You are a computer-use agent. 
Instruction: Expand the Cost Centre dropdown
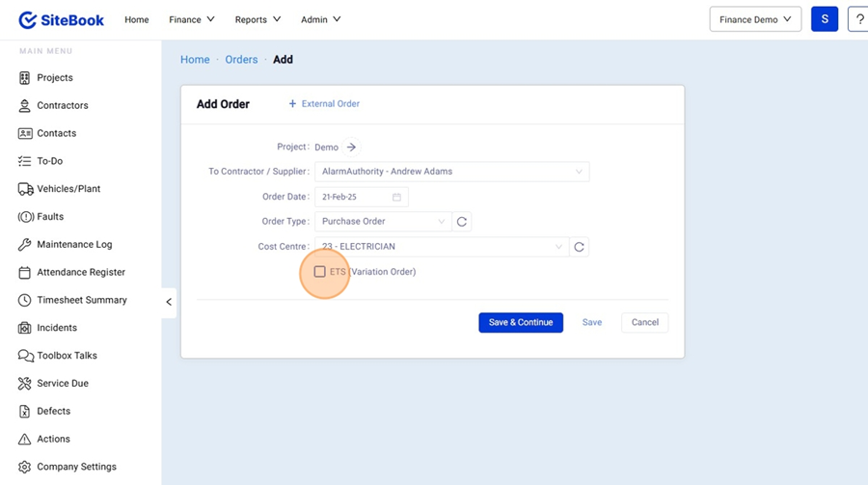442,247
